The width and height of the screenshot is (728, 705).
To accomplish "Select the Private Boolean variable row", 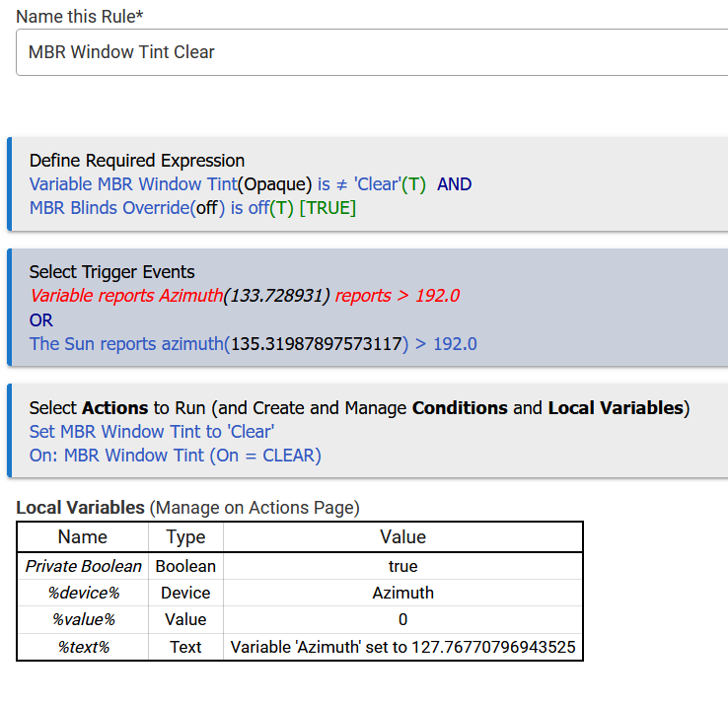I will 84,566.
